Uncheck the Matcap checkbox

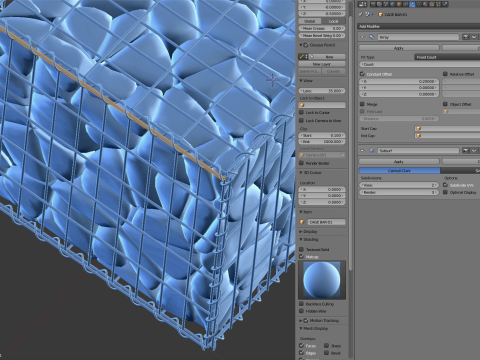tap(302, 256)
